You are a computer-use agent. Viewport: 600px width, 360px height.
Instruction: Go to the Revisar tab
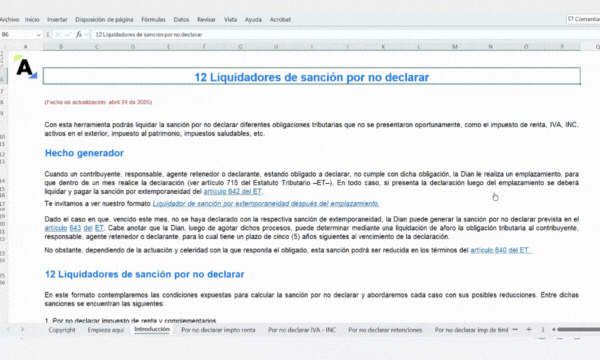point(206,20)
